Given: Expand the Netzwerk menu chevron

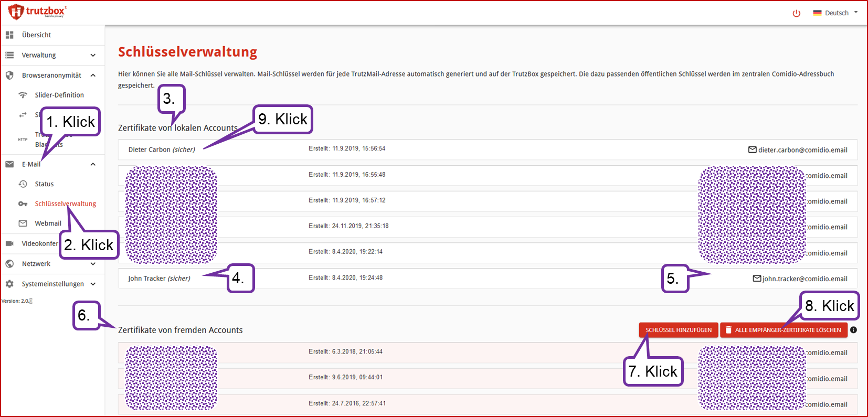Looking at the screenshot, I should click(93, 264).
